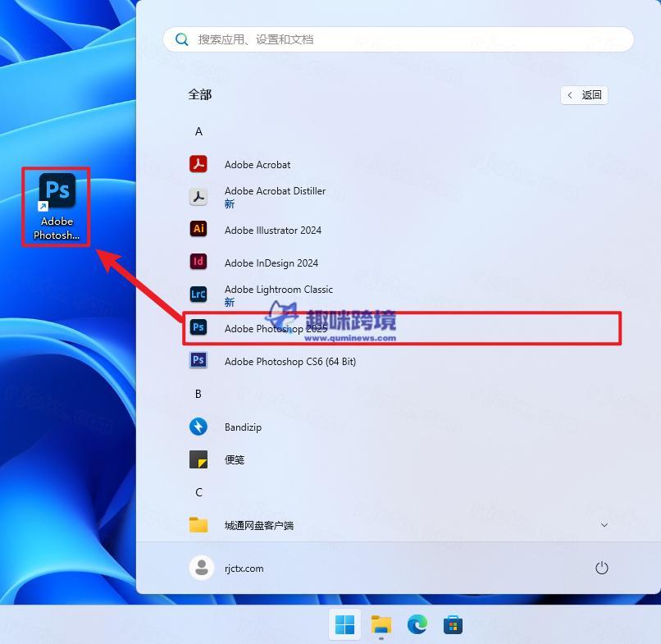The image size is (661, 644).
Task: Open Adobe Lightroom Classic
Action: click(x=278, y=295)
